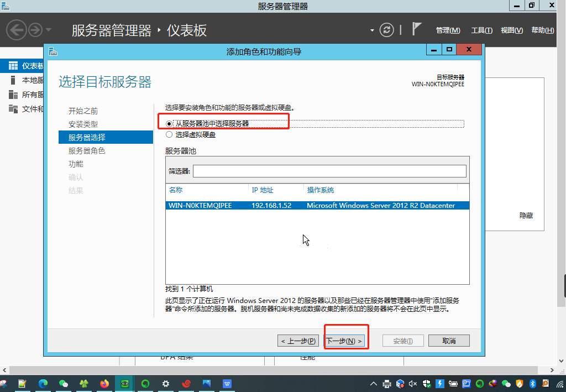Sort server pool by IP 地址 column

click(x=263, y=190)
